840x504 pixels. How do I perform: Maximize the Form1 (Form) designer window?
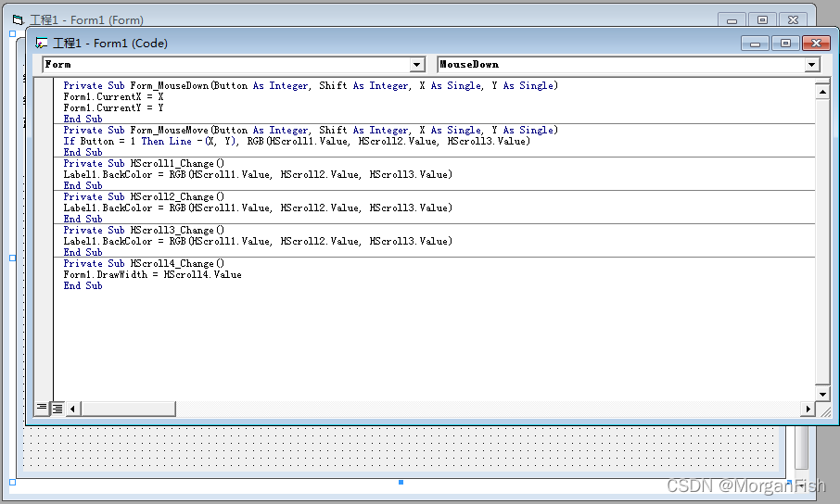coord(762,20)
